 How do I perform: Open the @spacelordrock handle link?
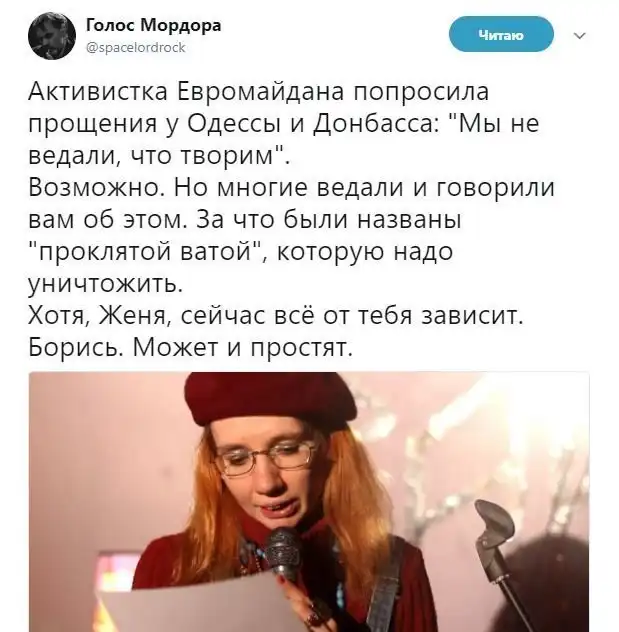point(136,48)
